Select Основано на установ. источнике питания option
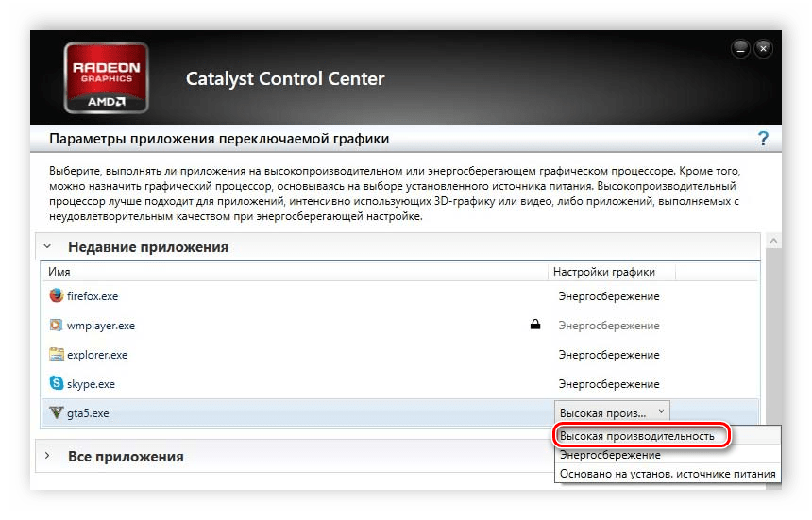The height and width of the screenshot is (520, 812). [667, 474]
